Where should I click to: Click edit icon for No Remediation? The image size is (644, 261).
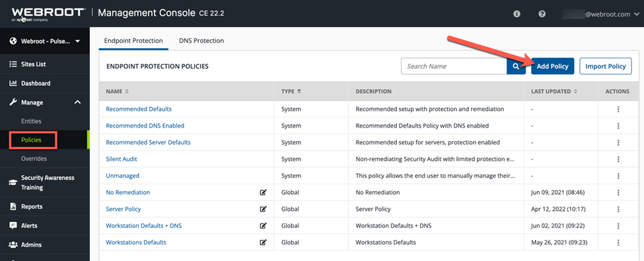point(264,192)
